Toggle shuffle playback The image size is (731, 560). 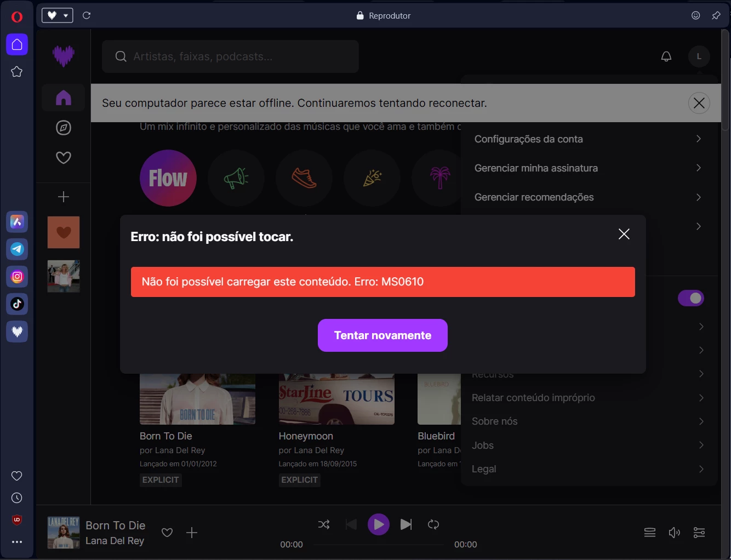(x=324, y=524)
